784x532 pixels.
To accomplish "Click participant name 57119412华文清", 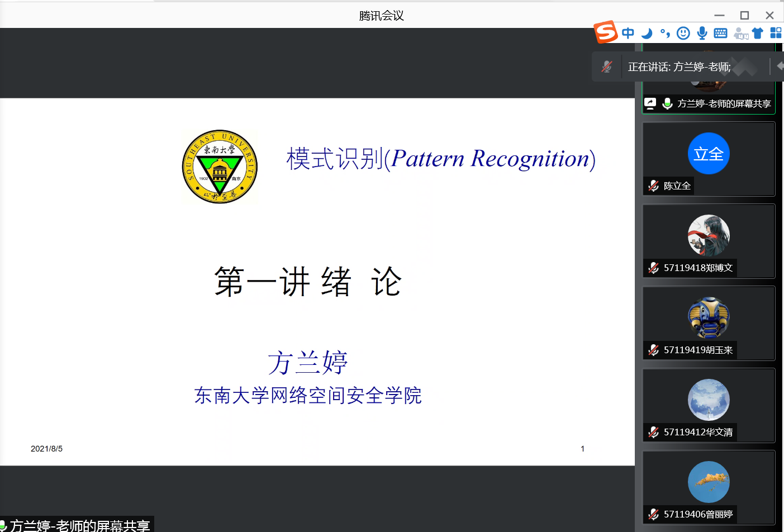I will pos(698,432).
